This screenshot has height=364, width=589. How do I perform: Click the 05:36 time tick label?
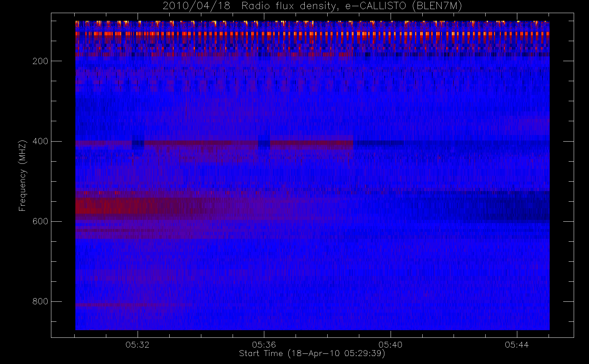(264, 345)
